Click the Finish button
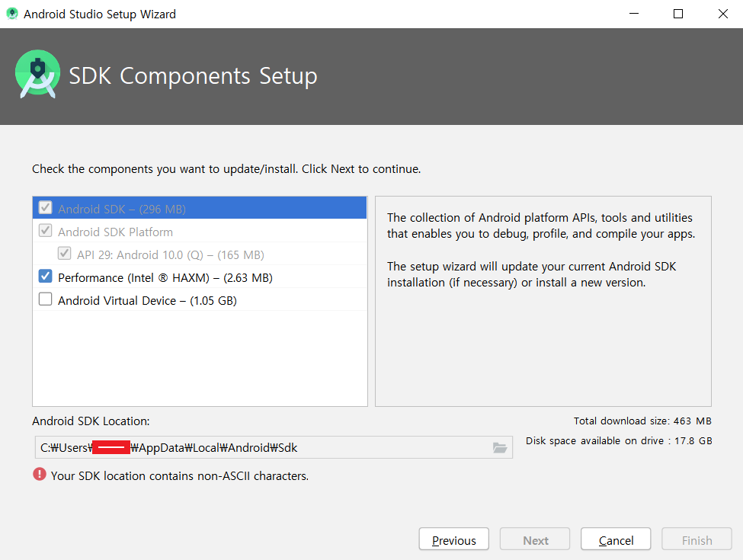 pos(697,539)
